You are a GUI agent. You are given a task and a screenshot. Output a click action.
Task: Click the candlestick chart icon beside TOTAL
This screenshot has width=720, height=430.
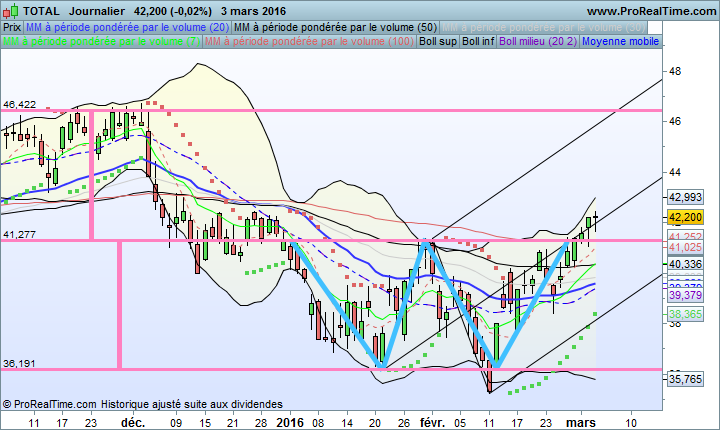tap(11, 11)
